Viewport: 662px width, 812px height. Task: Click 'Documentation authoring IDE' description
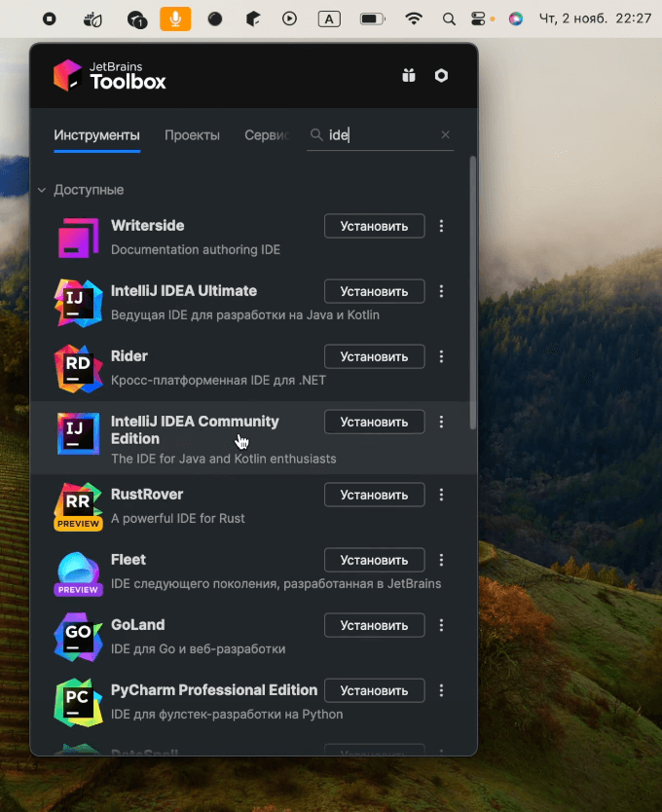(x=196, y=249)
